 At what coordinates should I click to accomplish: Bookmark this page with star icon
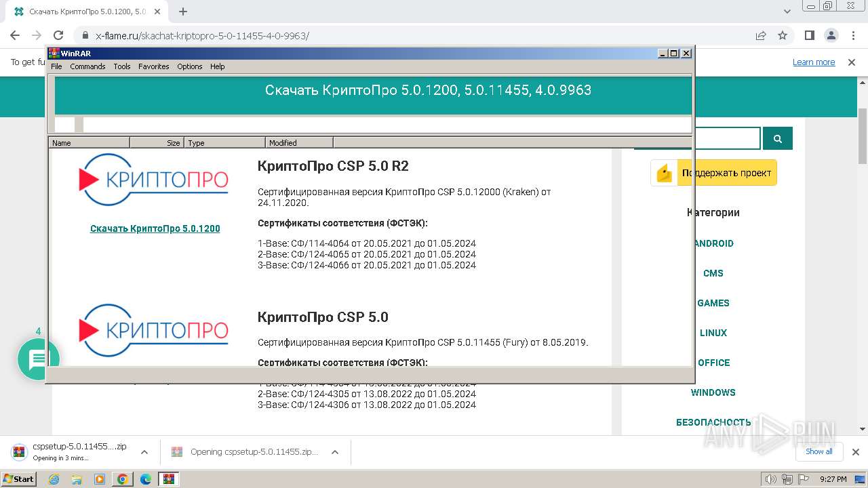[x=783, y=35]
